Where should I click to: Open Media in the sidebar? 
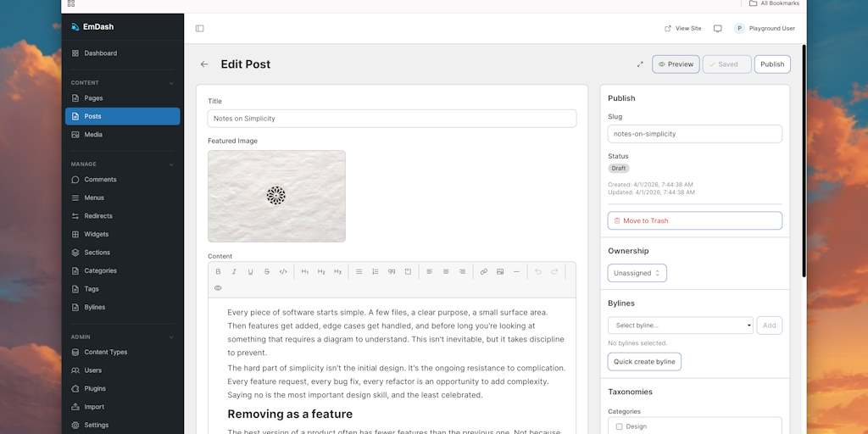tap(93, 135)
